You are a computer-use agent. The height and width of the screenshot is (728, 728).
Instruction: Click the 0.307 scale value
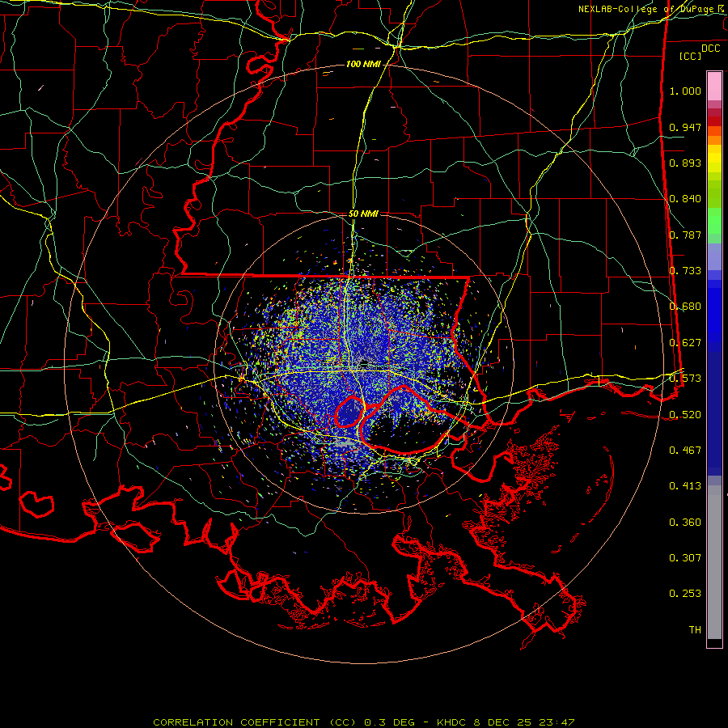[685, 558]
